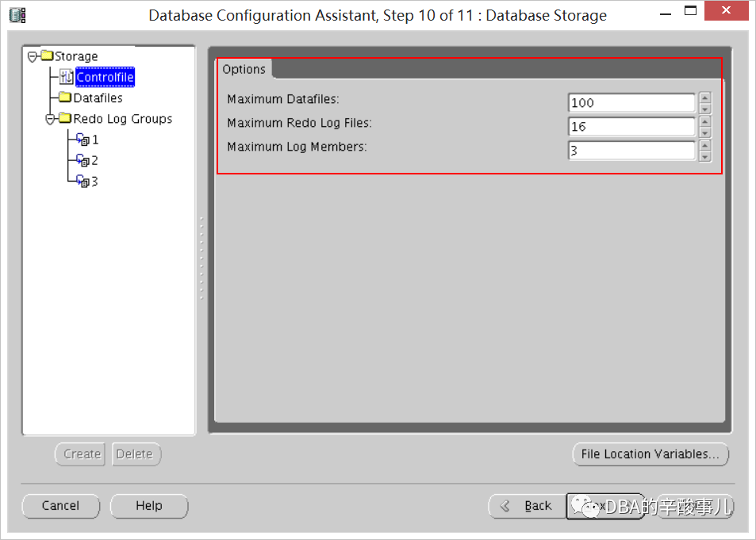Select redo log group 3 label
Viewport: 756px width, 540px height.
pos(94,182)
